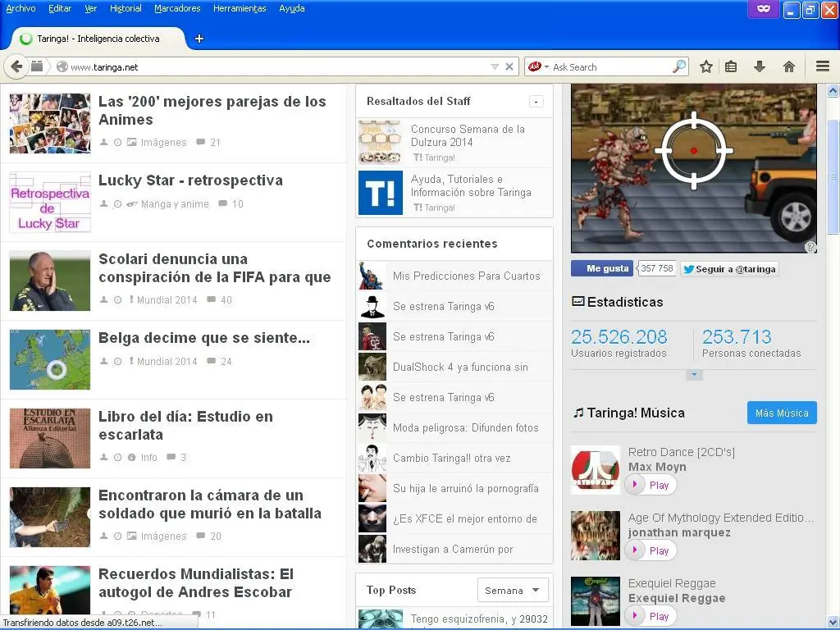This screenshot has height=630, width=840.
Task: Click the Más Música button
Action: (x=782, y=413)
